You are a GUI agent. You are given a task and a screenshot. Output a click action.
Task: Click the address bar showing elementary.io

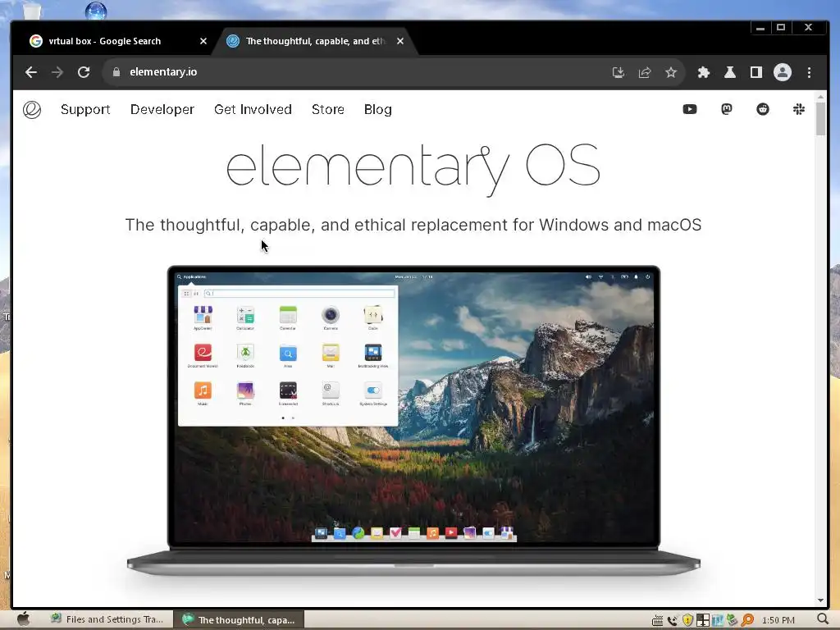354,72
